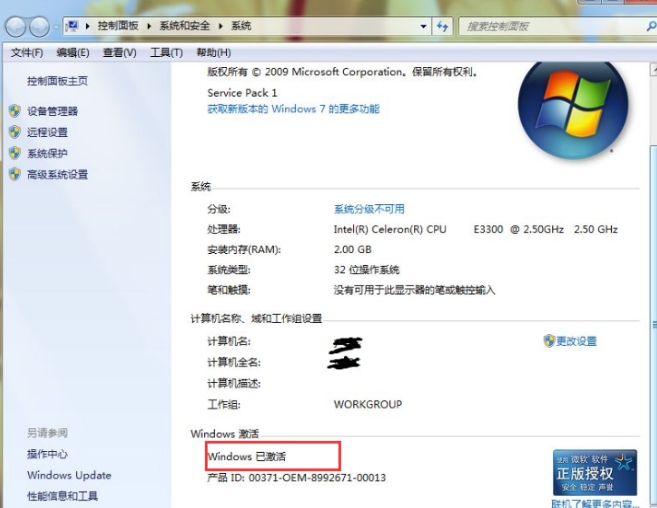Viewport: 657px width, 508px height.
Task: Click 获取新版本的 Windows 7 的更多功能 link
Action: [x=293, y=109]
